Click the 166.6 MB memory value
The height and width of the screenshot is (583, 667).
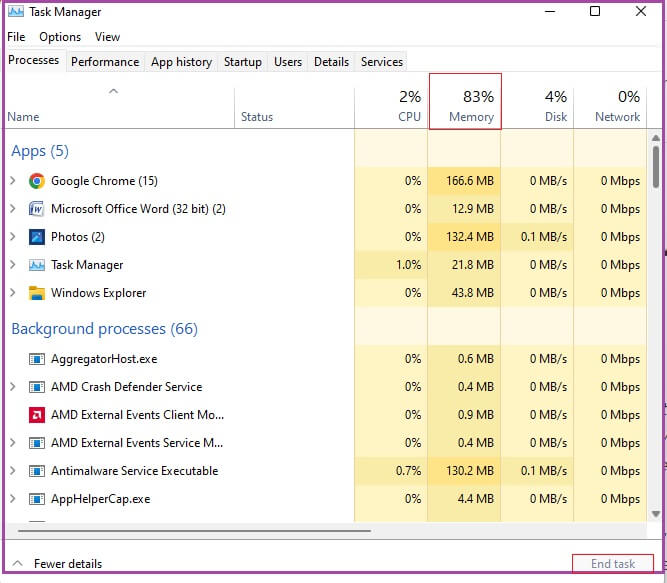[x=470, y=181]
